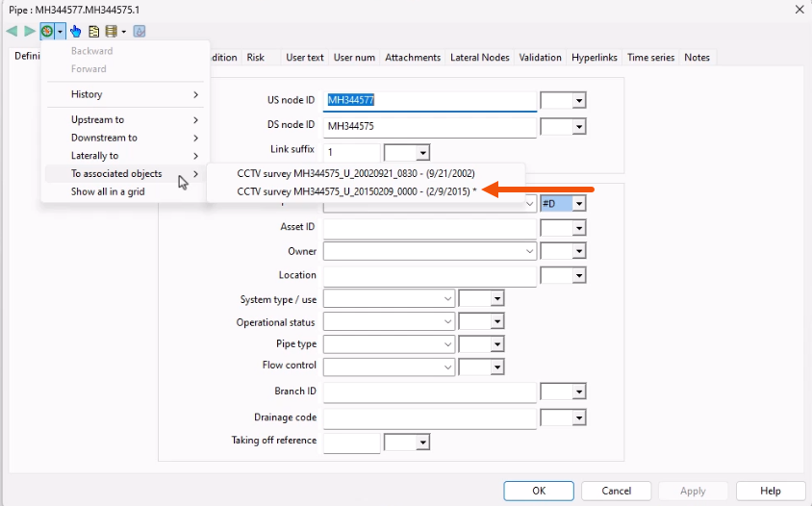812x506 pixels.
Task: Switch to the Lateral Nodes tab
Action: click(480, 58)
